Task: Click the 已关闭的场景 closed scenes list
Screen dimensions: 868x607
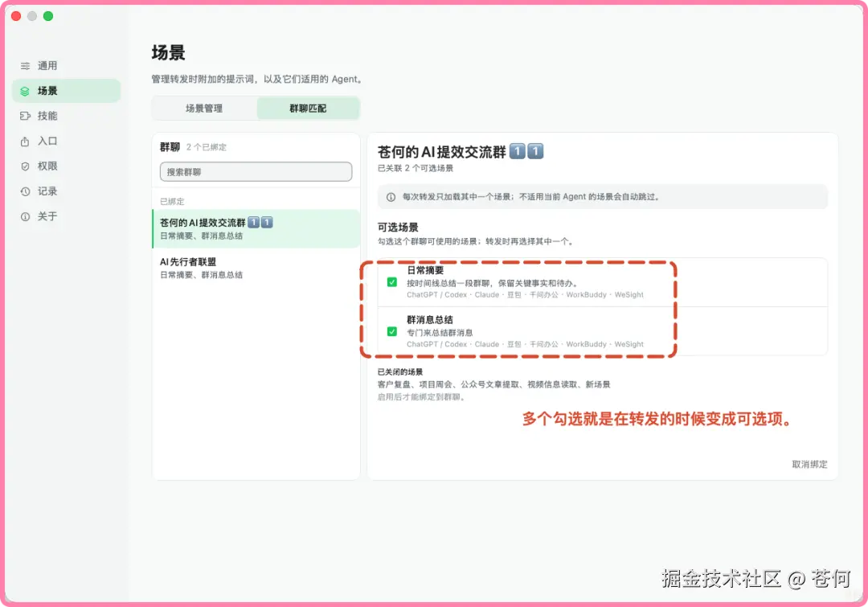Action: [x=493, y=384]
